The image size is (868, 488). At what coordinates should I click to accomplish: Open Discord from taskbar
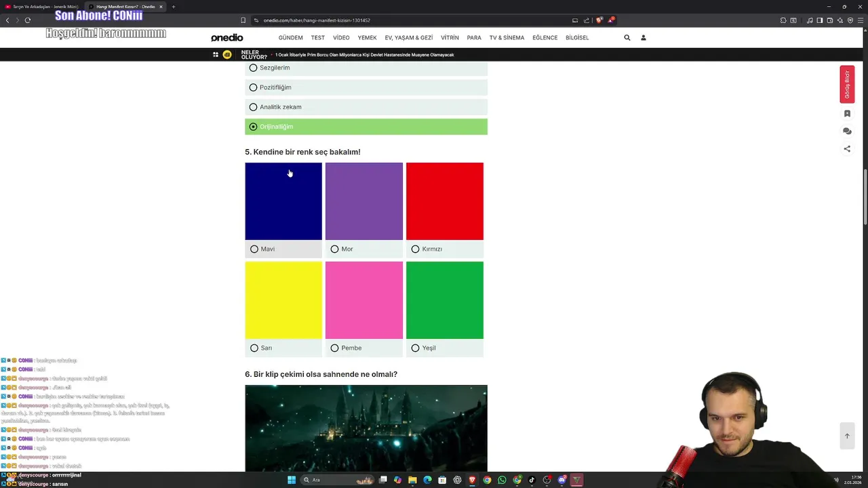561,480
